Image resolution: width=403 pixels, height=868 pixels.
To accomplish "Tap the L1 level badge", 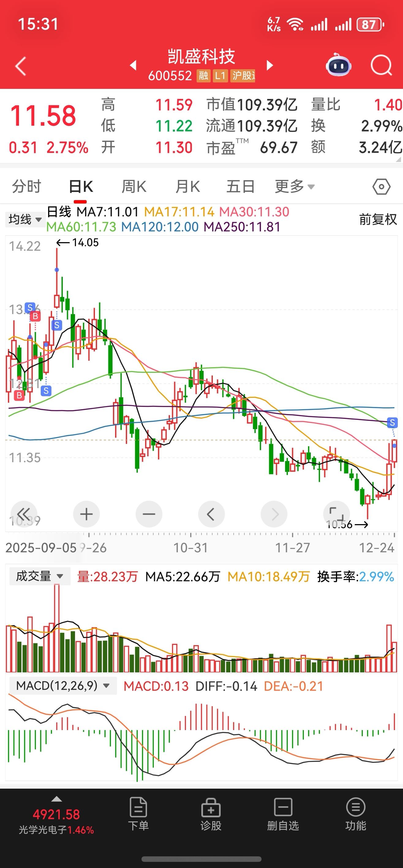I will [x=220, y=76].
